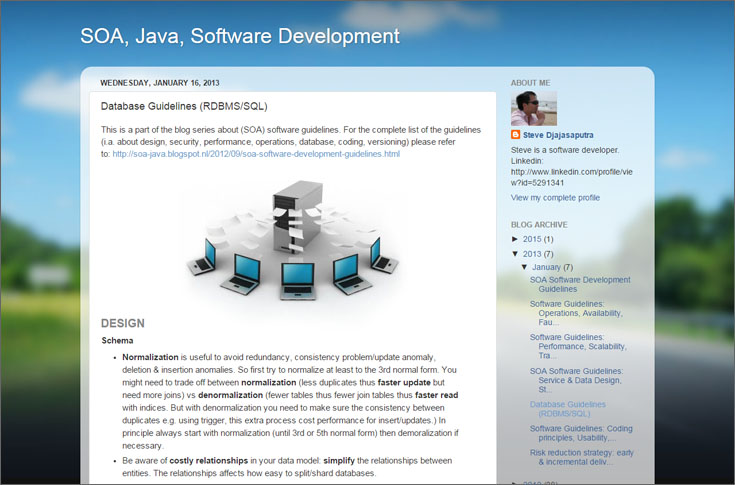Open SOA Software Guidelines: Service & Data Design

click(x=577, y=380)
